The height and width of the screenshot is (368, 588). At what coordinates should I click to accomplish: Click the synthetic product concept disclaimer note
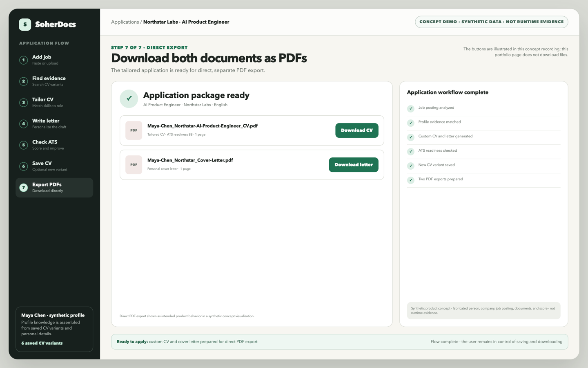tap(484, 311)
